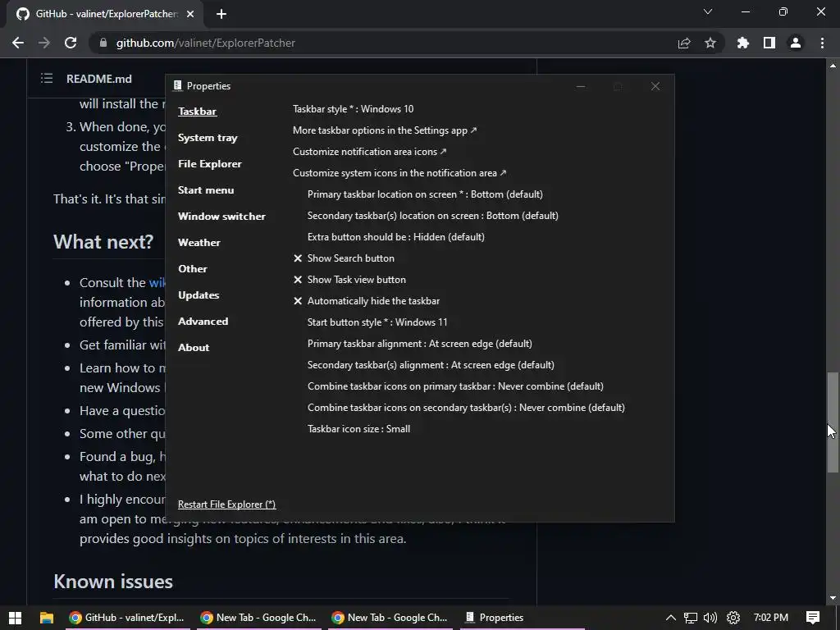Open Chrome's three-dot menu
840x630 pixels.
[822, 43]
